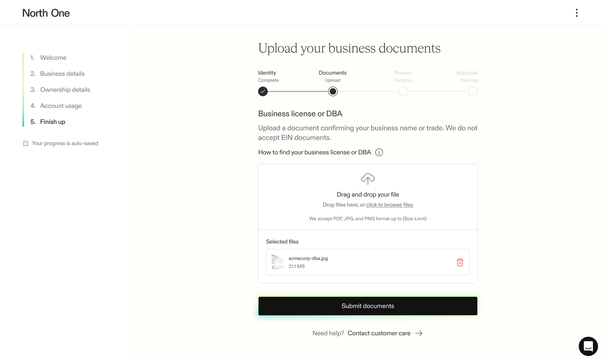This screenshot has height=364, width=606.
Task: Select the pending Review step circle
Action: 403,91
